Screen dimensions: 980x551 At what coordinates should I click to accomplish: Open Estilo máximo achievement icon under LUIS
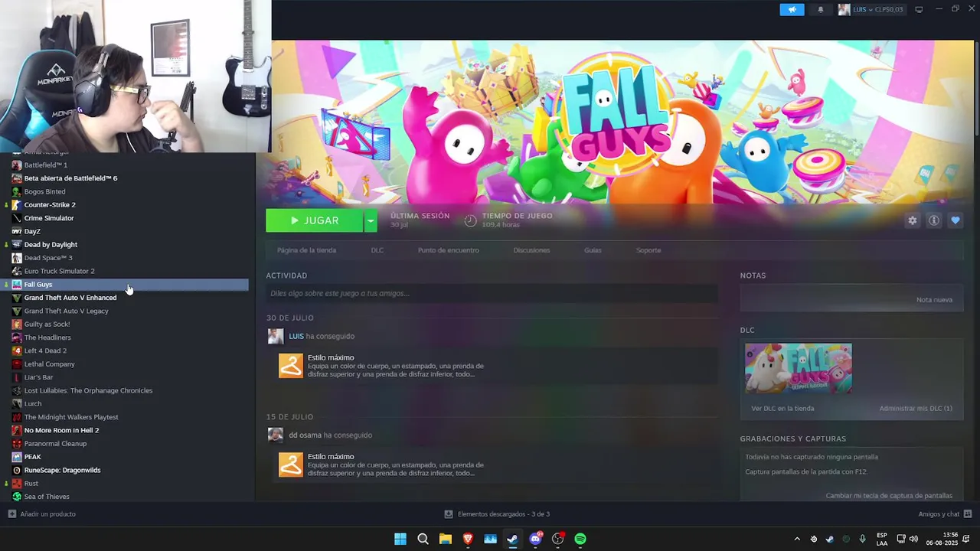(290, 366)
